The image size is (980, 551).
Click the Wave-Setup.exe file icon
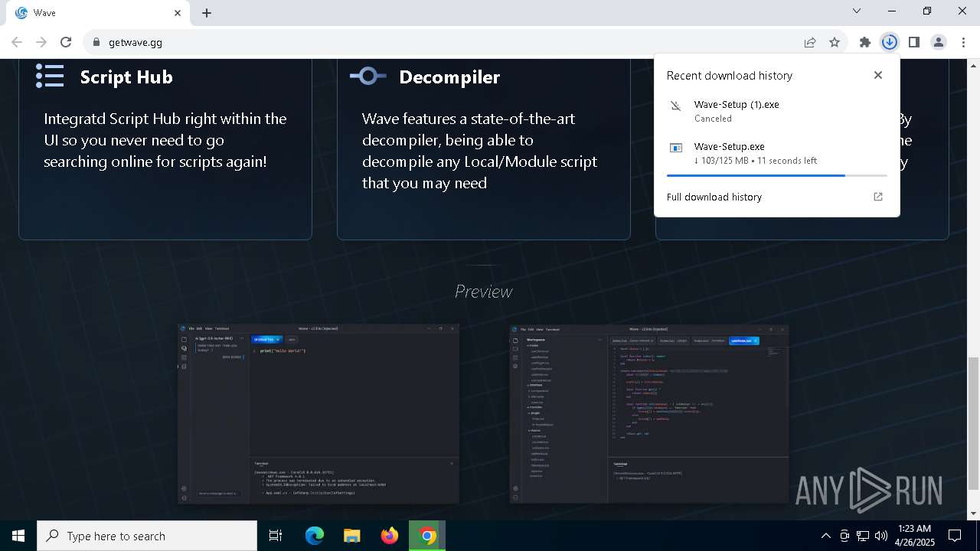[x=676, y=148]
